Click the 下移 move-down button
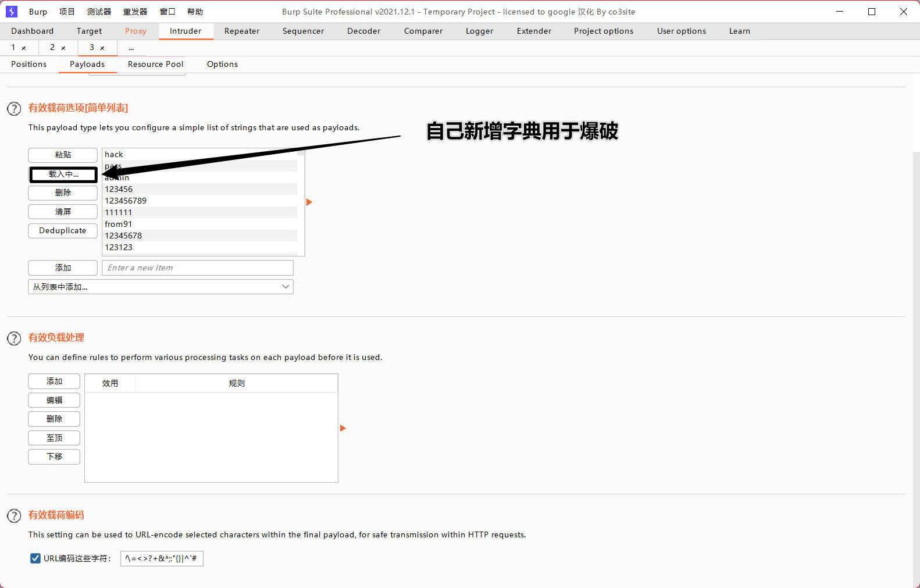 click(54, 457)
